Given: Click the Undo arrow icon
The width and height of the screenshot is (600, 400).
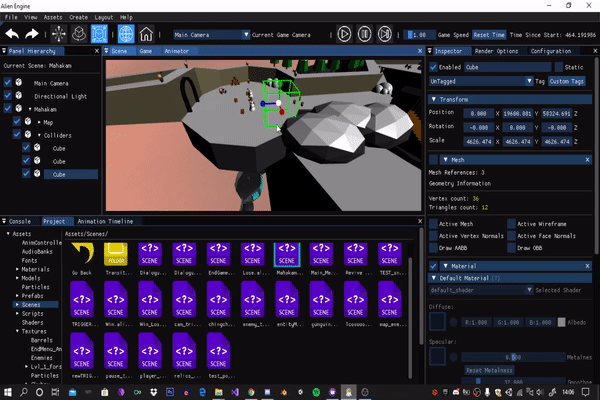Looking at the screenshot, I should (12, 34).
